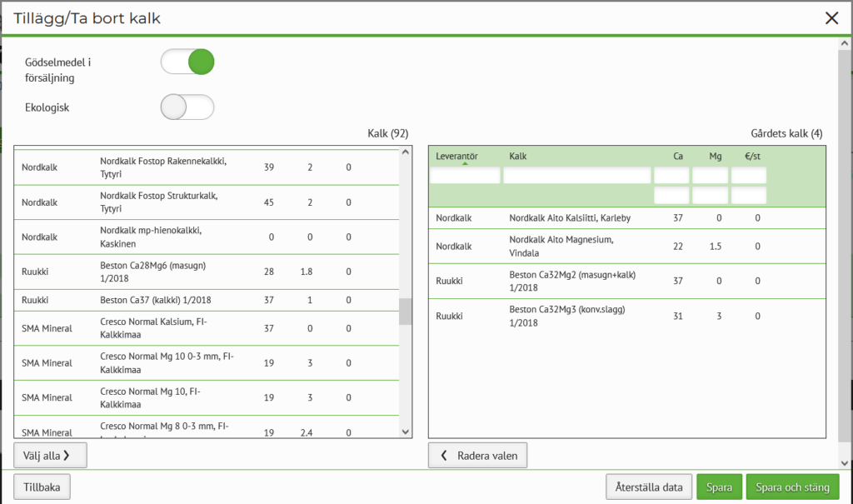The height and width of the screenshot is (504, 853).
Task: Select Beston Ca32Mg3 (konv.slagg) in Gårdets kalk
Action: pyautogui.click(x=626, y=317)
